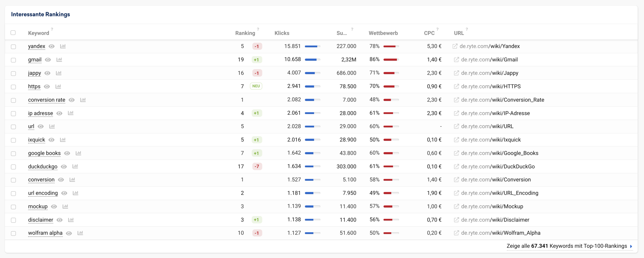Open de.ryte.com/wiki/Disclaimer URL

tap(495, 220)
